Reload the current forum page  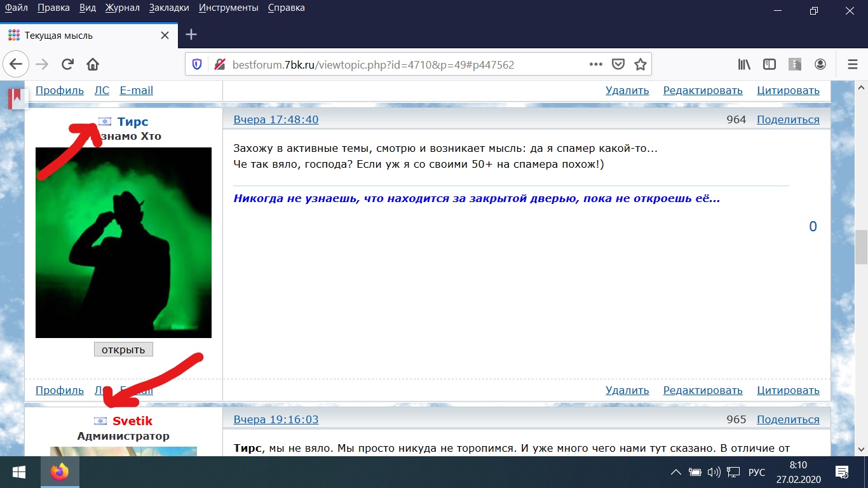pos(67,64)
